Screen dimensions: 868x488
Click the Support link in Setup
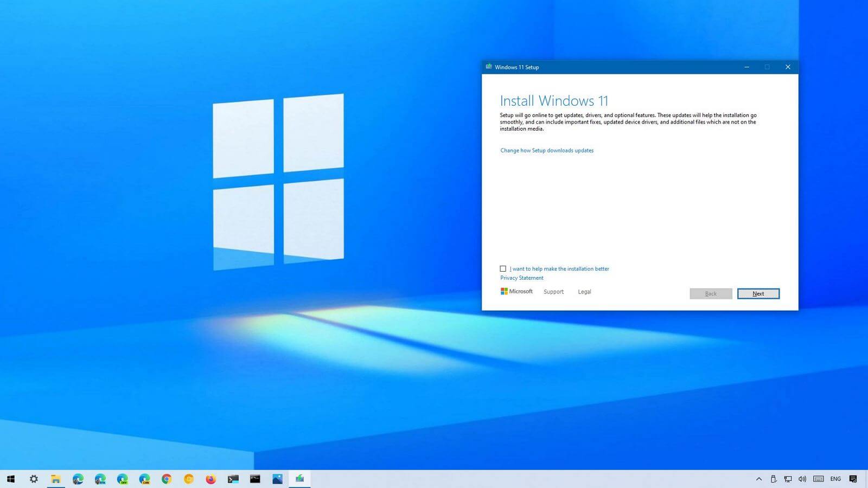[x=553, y=292]
